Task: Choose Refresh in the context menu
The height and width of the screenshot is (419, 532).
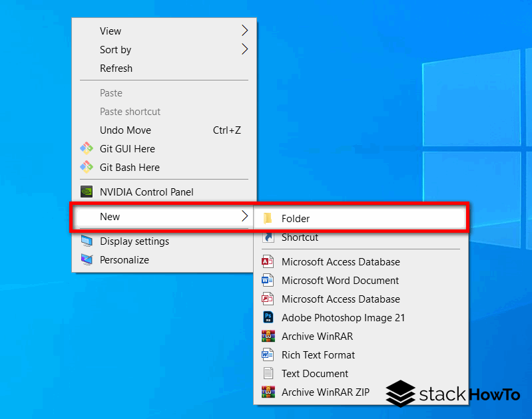Action: pos(164,68)
